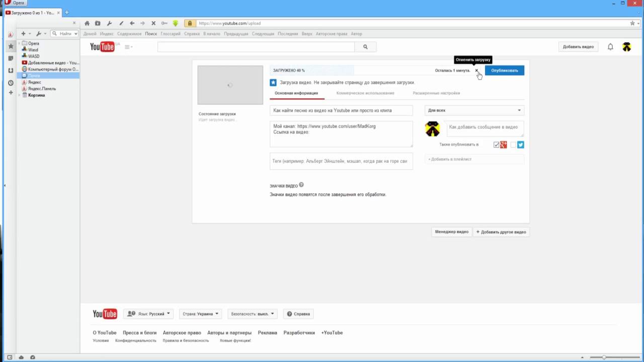This screenshot has height=362, width=644.
Task: Check the Twitter sharing checkbox
Action: [513, 145]
